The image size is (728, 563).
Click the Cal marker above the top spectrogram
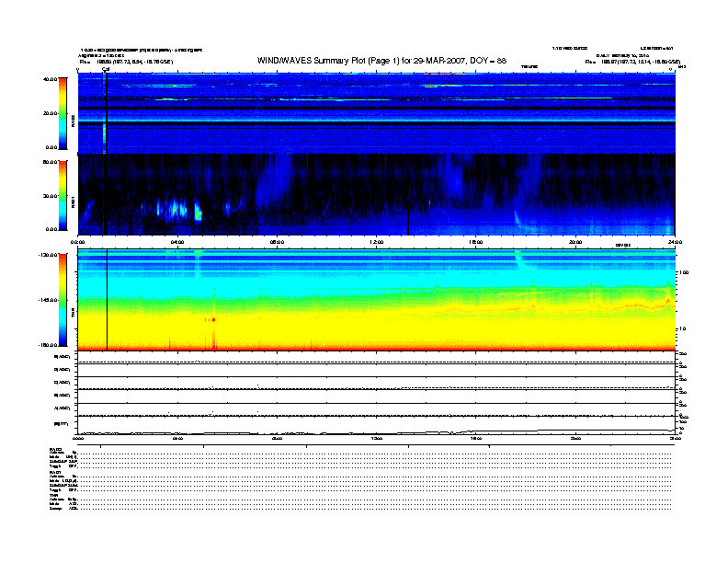point(106,69)
